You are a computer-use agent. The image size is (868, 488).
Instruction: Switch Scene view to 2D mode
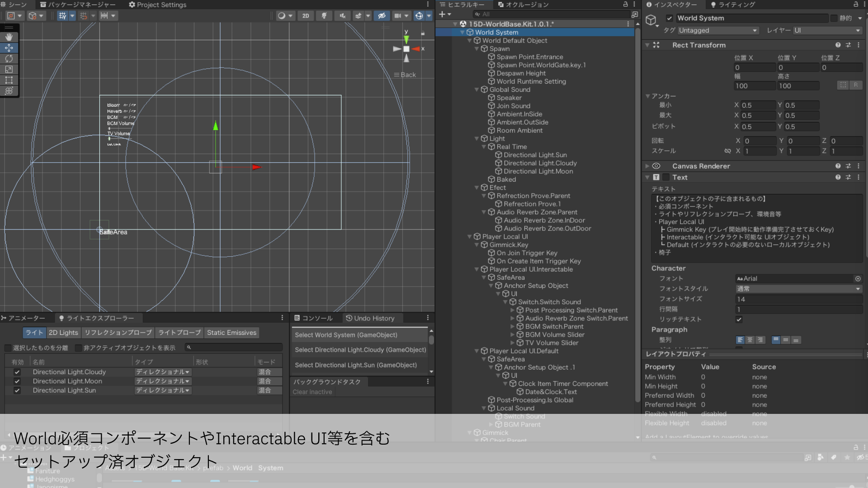[x=306, y=15]
